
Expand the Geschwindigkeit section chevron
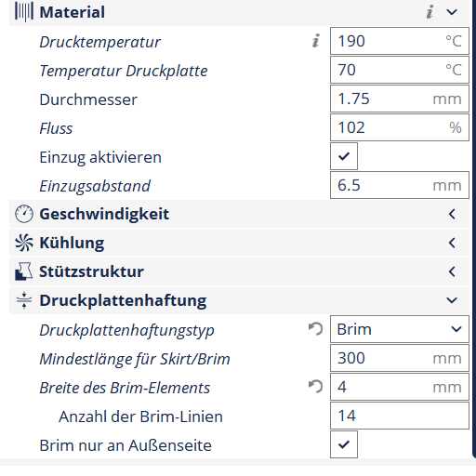(x=452, y=214)
